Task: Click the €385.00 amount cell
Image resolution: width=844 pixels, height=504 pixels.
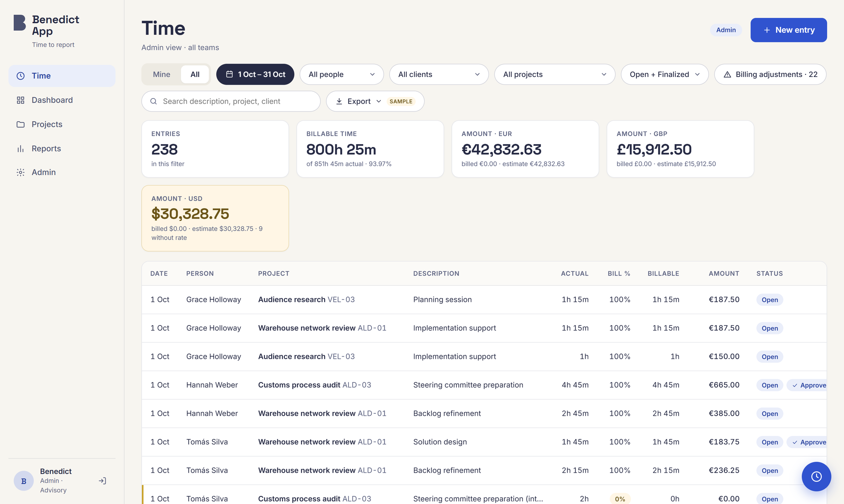Action: [724, 413]
